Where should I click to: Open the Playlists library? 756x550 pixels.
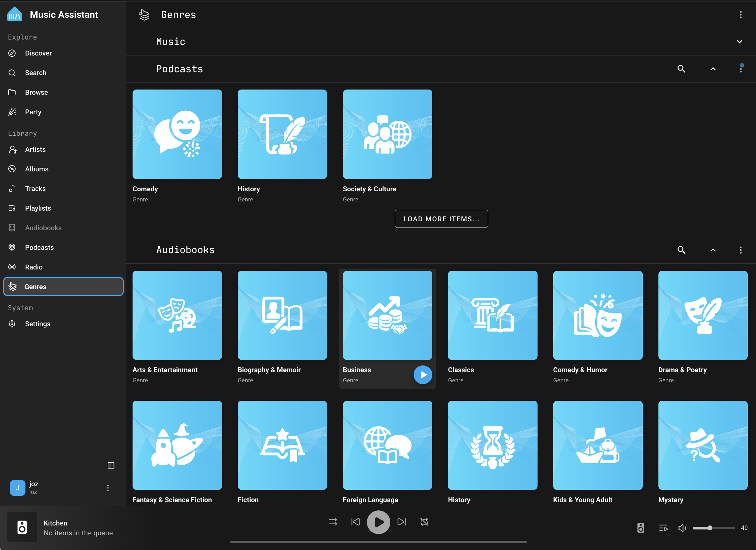tap(63, 208)
